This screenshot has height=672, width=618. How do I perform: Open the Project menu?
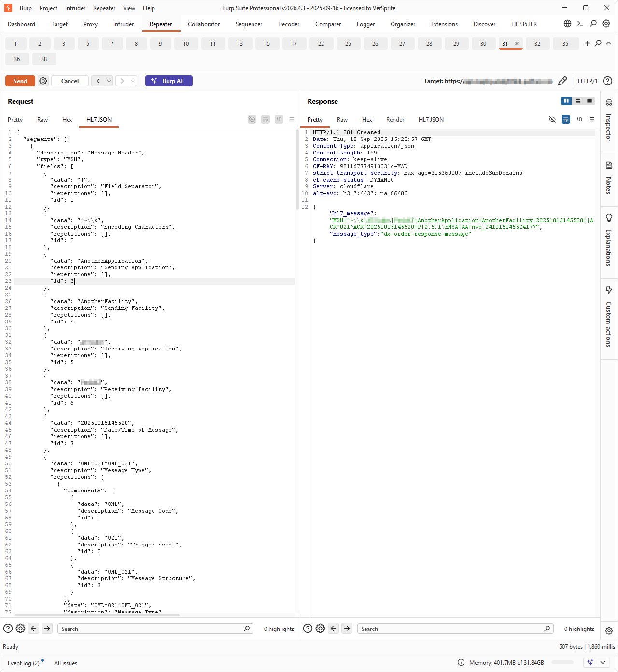tap(48, 8)
